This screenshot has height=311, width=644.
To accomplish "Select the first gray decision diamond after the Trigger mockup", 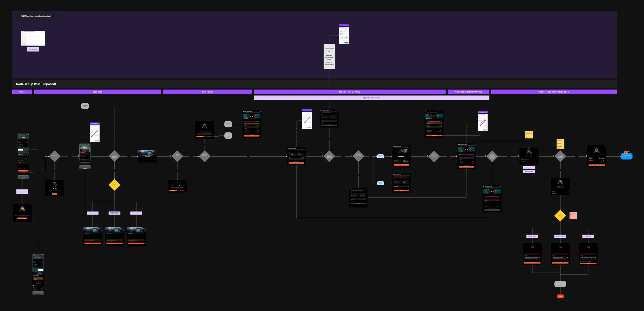I will coord(55,156).
